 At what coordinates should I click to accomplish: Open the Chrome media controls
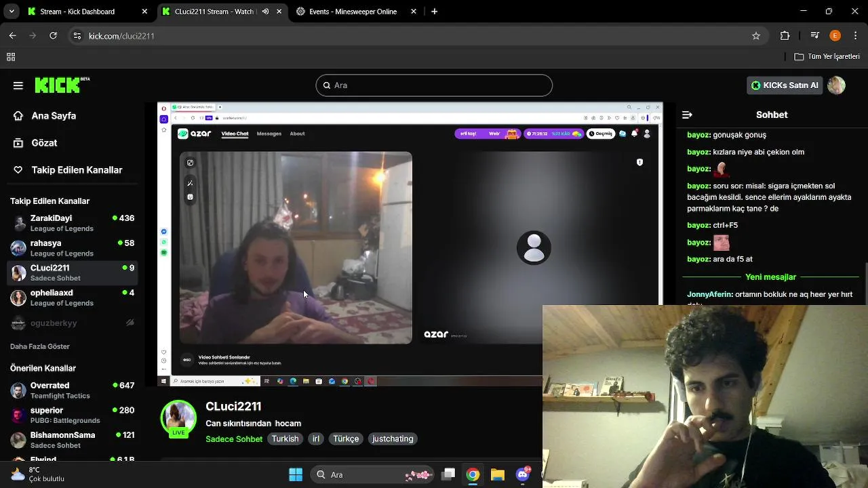tap(816, 36)
